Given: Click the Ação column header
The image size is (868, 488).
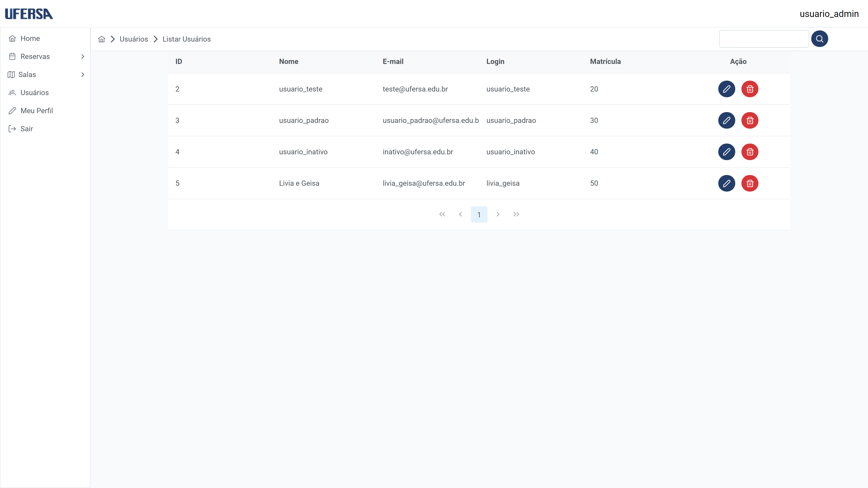Looking at the screenshot, I should point(738,62).
